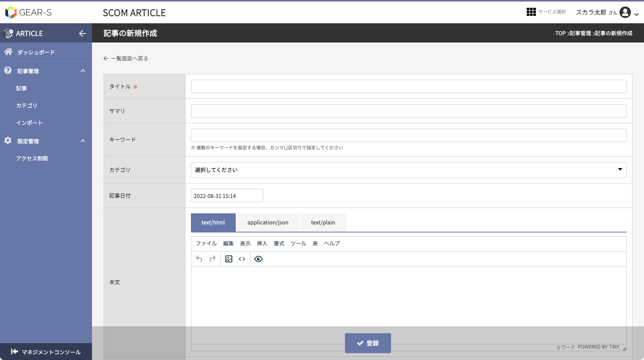Open the service selection grid icon
This screenshot has height=360, width=644.
531,12
